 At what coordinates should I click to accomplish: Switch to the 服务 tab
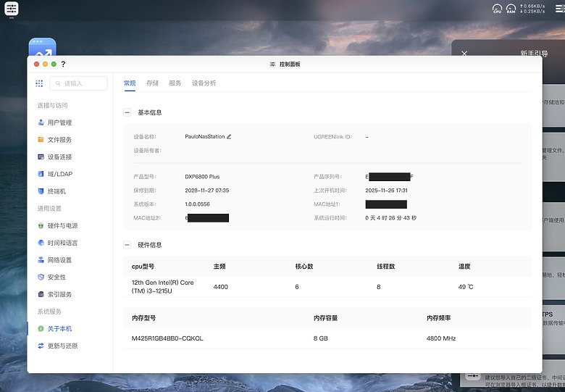point(175,83)
